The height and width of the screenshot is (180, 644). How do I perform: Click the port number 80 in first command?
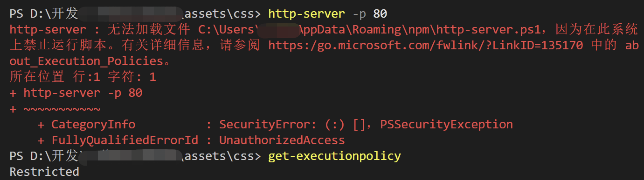pos(380,14)
